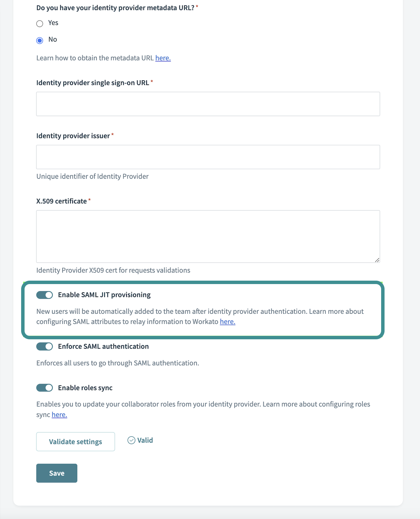Click into the Identity provider single sign-on URL field

click(208, 104)
